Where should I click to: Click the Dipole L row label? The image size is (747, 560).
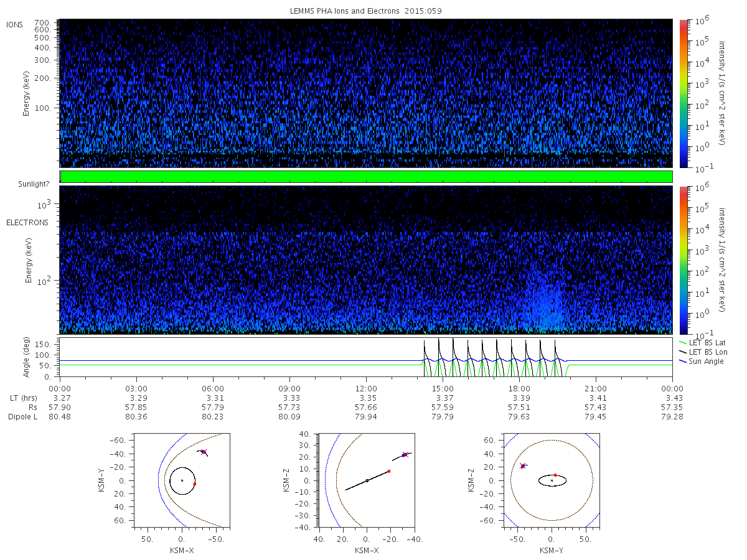click(23, 417)
